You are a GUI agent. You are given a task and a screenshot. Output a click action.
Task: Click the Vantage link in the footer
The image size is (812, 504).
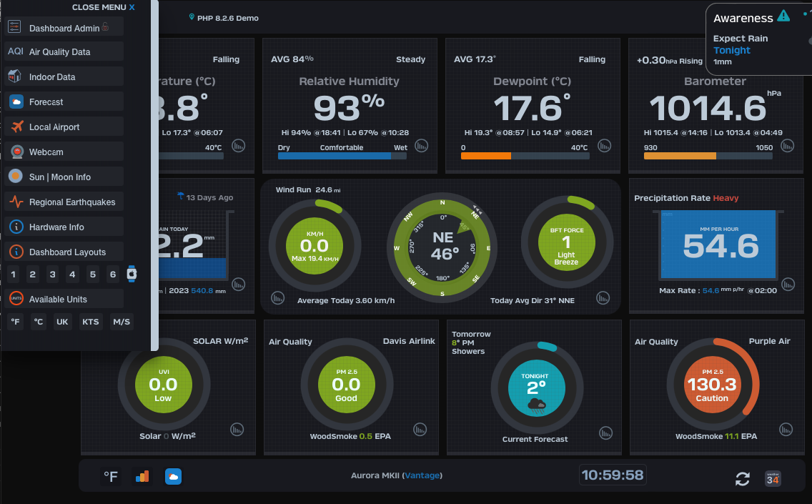[422, 475]
